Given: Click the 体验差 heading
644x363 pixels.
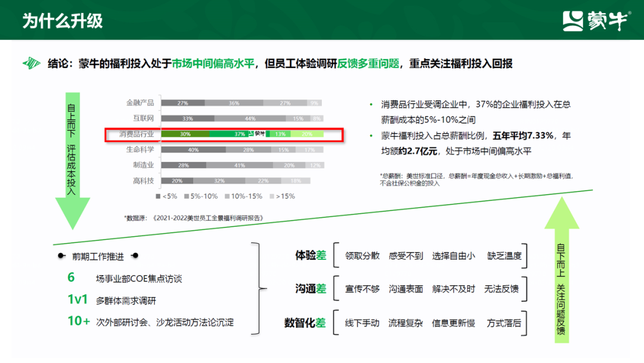Looking at the screenshot, I should coord(311,256).
